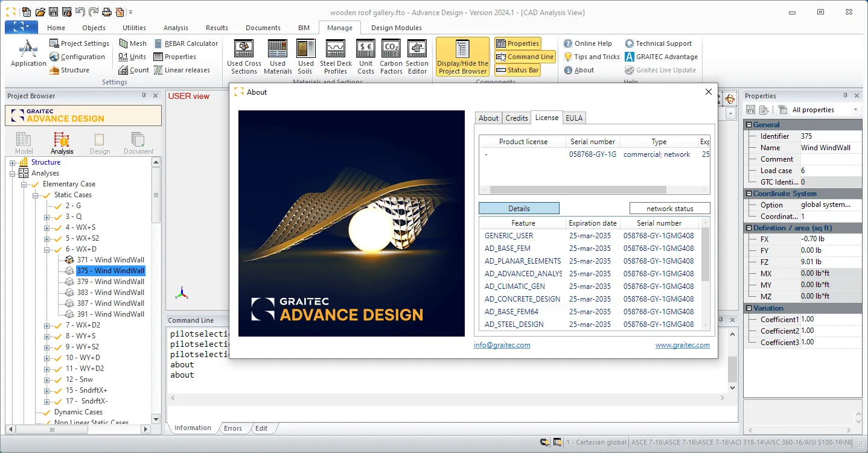Expand the 7 - WX+D2 load case
The width and height of the screenshot is (868, 453).
tap(48, 325)
